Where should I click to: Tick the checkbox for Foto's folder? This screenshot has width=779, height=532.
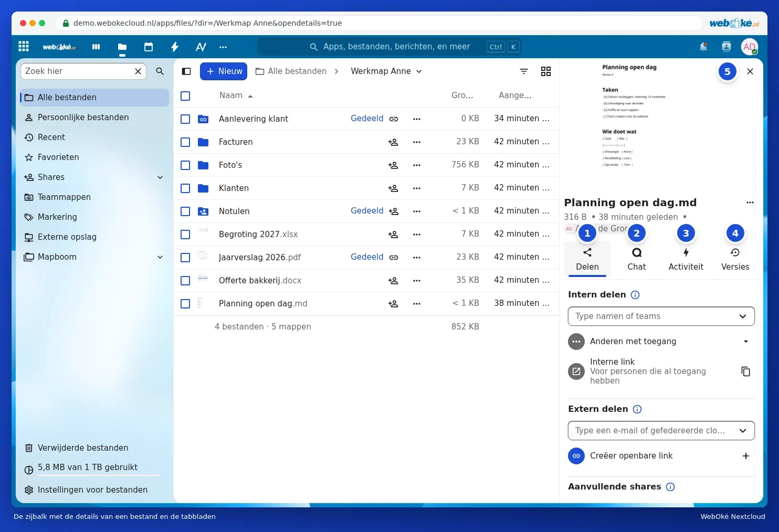point(185,165)
